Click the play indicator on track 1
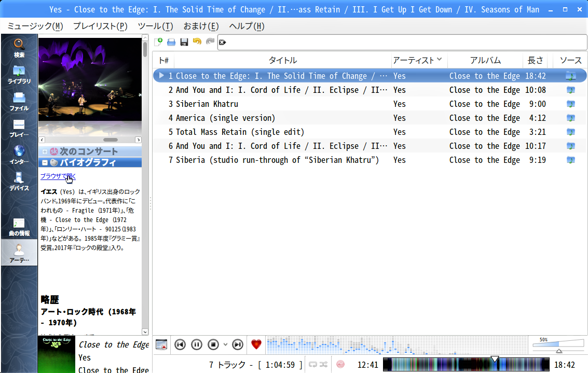 161,76
